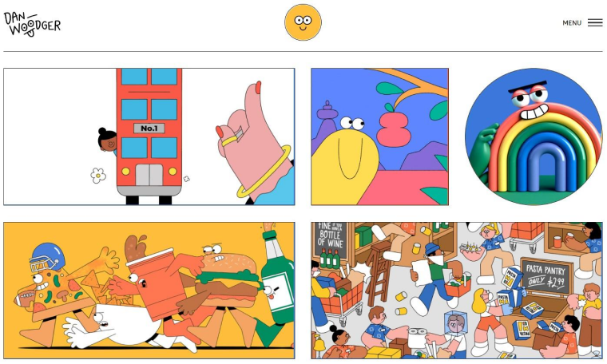Click the rainbow's grumpy eyes
Viewport: 607px width, 364px height.
[530, 95]
